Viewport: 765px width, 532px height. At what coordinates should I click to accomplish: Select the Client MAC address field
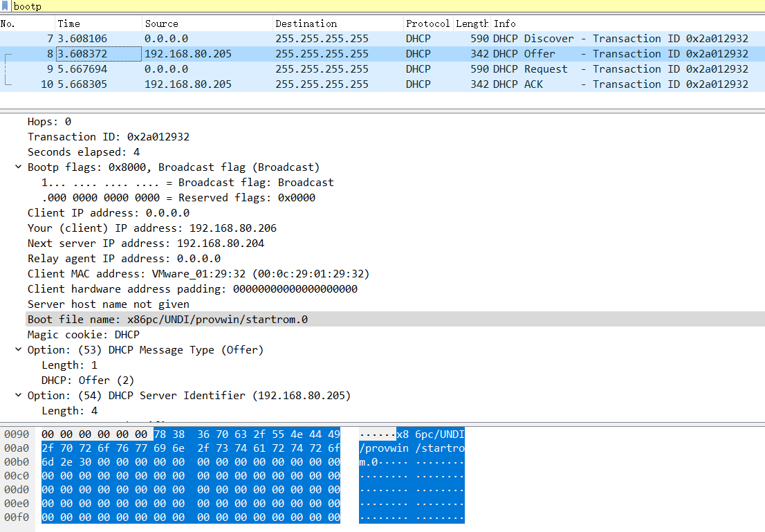198,274
